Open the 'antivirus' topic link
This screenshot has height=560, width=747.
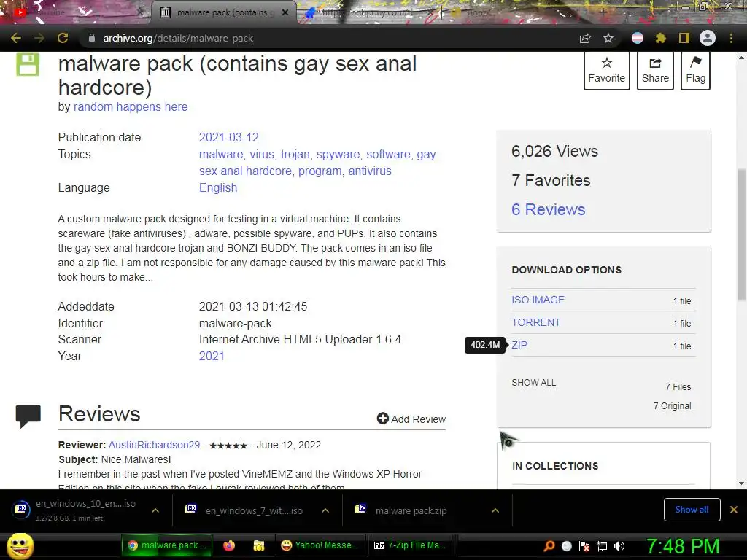pos(370,171)
